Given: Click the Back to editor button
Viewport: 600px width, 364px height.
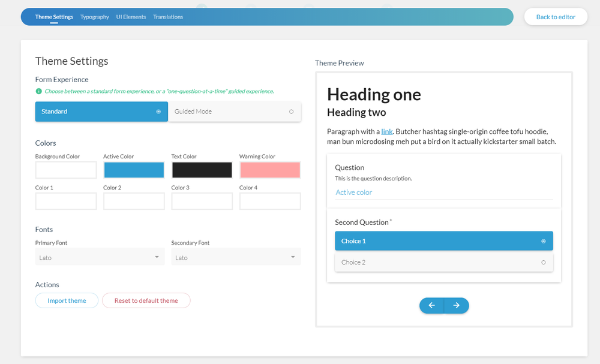Looking at the screenshot, I should (x=556, y=17).
